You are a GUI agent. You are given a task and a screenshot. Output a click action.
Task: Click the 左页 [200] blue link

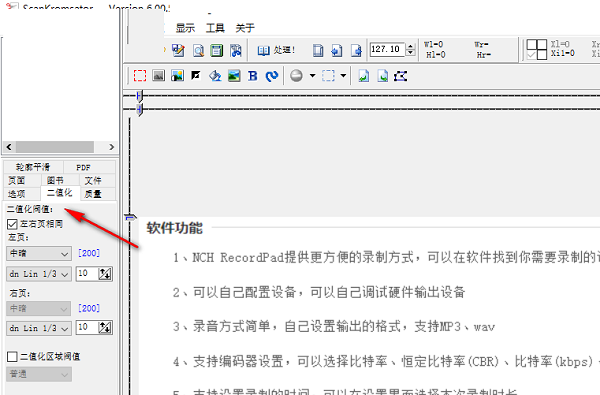tap(89, 253)
